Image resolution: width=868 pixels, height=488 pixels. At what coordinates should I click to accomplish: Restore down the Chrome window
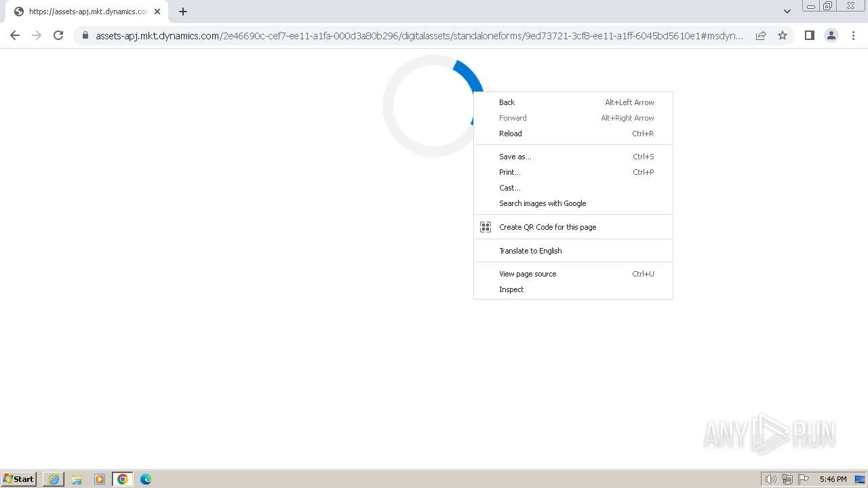coord(827,6)
